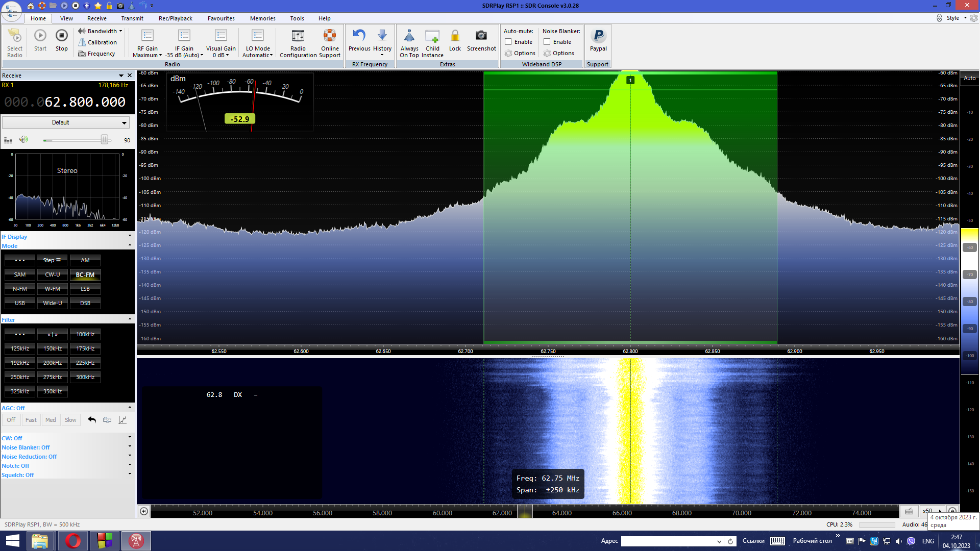Mute audio with speaker icon

[x=23, y=140]
